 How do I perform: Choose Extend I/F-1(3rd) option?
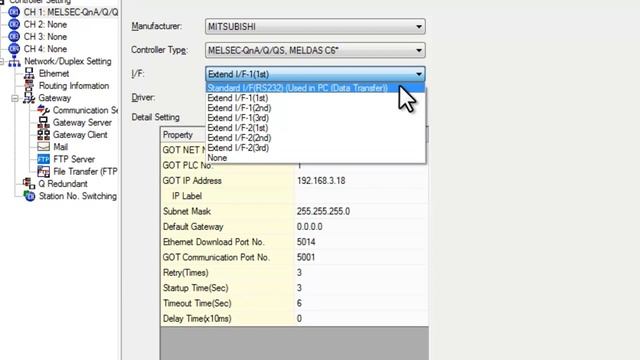coord(315,118)
